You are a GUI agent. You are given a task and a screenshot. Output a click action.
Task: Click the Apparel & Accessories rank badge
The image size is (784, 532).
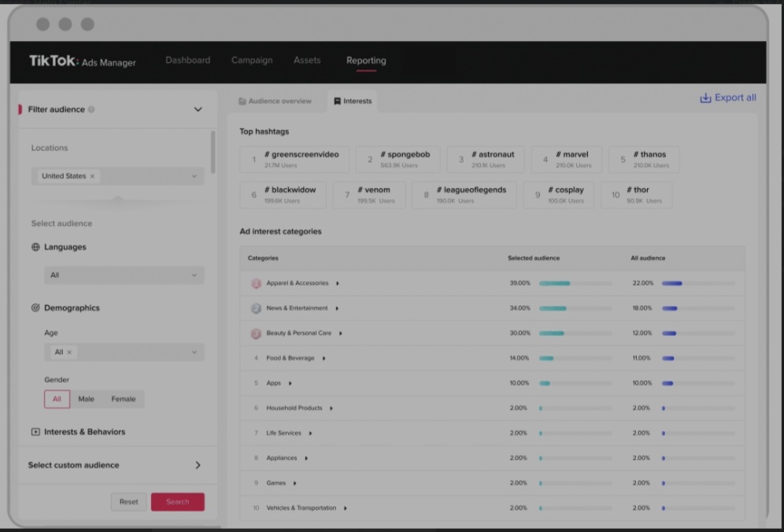(x=256, y=283)
